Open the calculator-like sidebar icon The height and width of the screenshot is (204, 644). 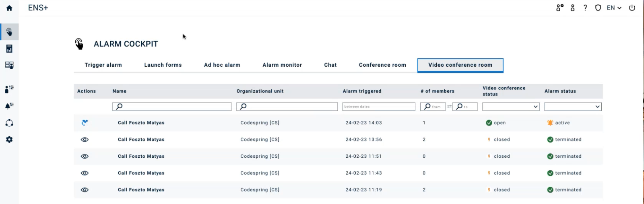(x=9, y=49)
